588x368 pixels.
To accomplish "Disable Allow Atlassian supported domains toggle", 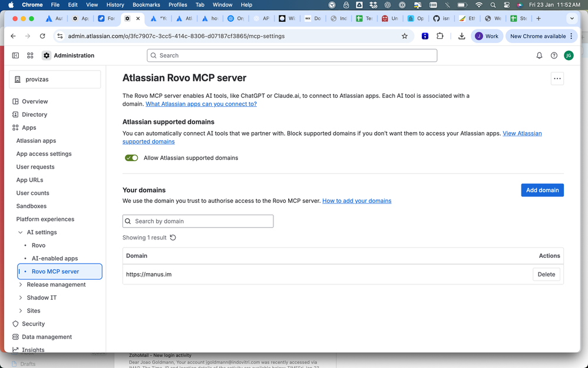I will (131, 158).
